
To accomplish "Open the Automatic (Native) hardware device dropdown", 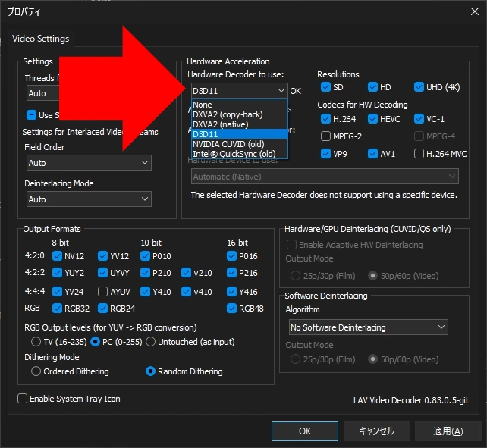I will point(325,177).
